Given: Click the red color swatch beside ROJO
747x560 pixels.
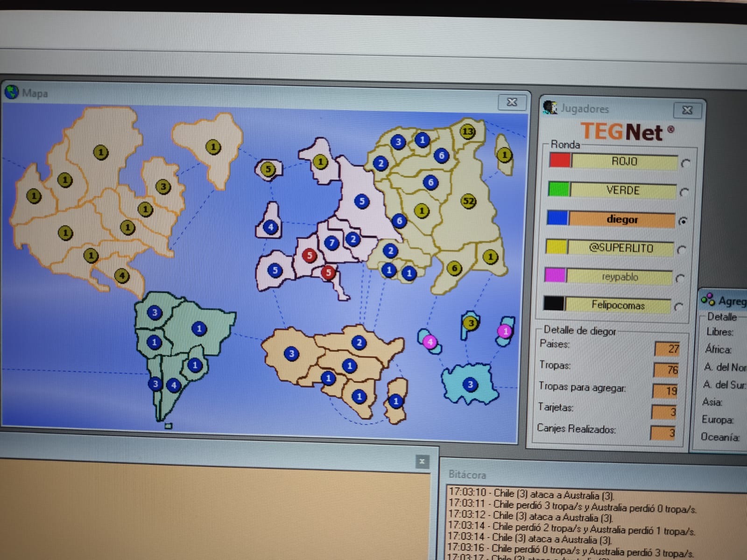Looking at the screenshot, I should (x=560, y=160).
